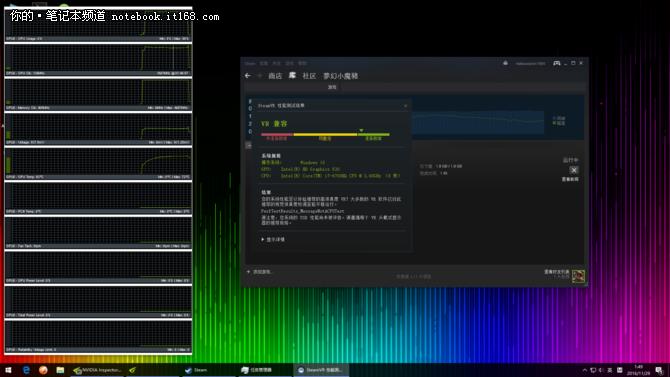This screenshot has height=377, width=670.
Task: Open the Steam menu in the title bar
Action: [x=250, y=63]
